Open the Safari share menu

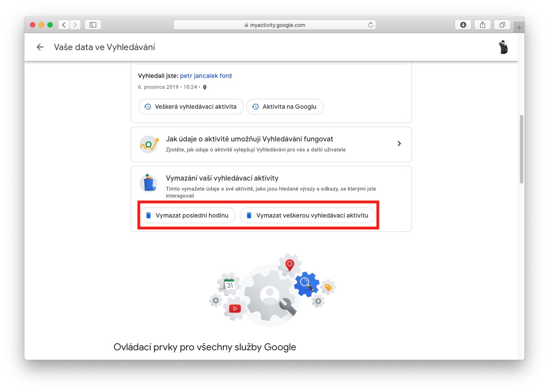pyautogui.click(x=482, y=25)
